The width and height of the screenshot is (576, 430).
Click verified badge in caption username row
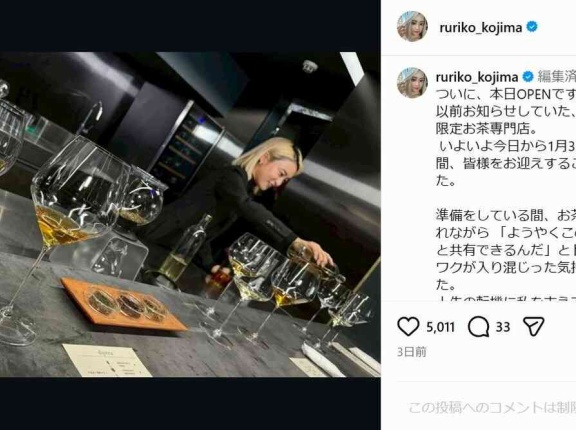pyautogui.click(x=528, y=77)
